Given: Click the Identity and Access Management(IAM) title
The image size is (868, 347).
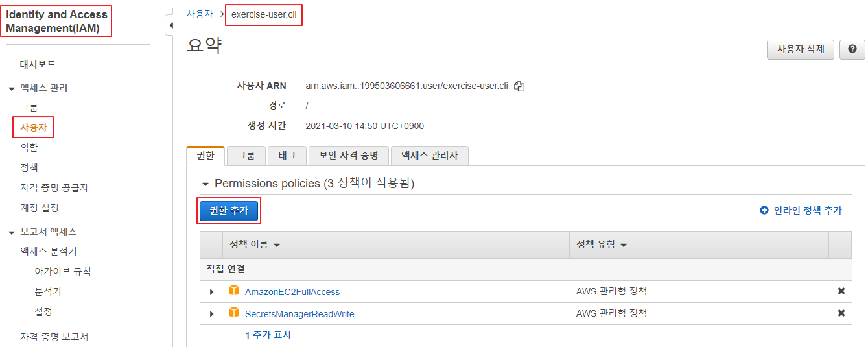Looking at the screenshot, I should (56, 21).
